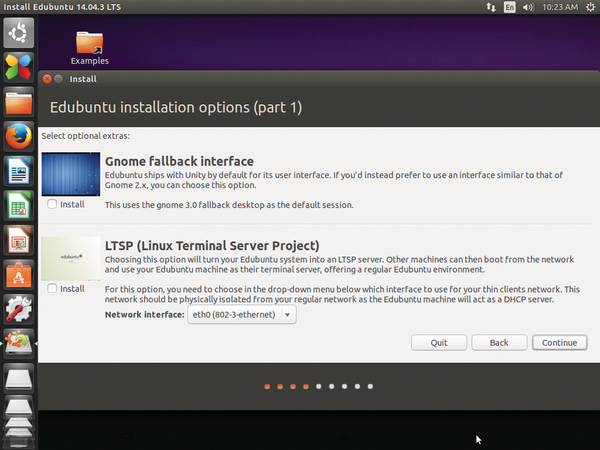Click the second drive icon in the launcher

(x=18, y=408)
